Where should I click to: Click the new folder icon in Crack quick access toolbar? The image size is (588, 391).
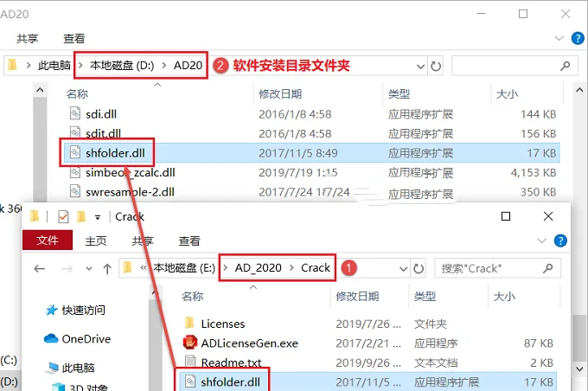click(x=81, y=216)
